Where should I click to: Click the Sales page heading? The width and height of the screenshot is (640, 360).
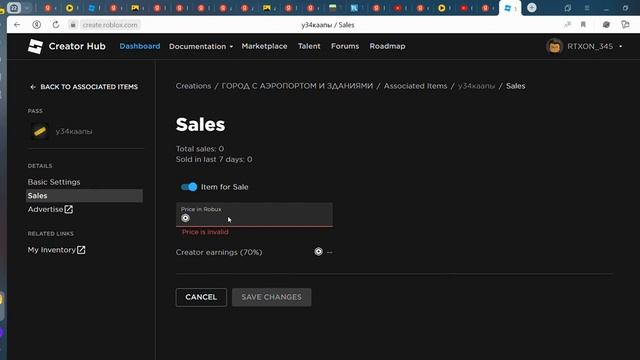[200, 124]
